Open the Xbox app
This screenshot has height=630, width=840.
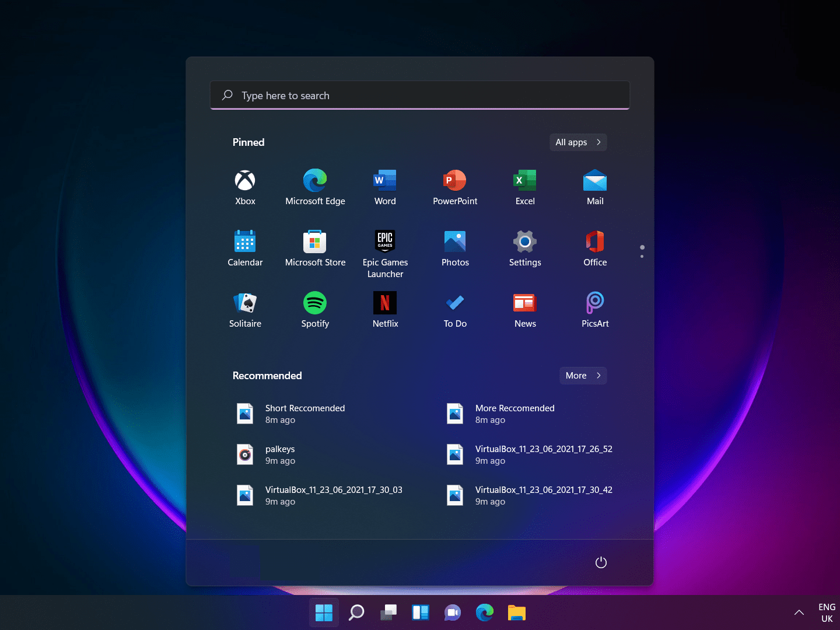(x=245, y=185)
